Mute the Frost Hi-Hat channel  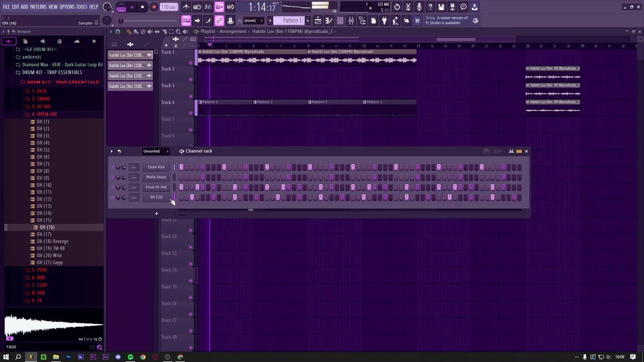(x=112, y=187)
